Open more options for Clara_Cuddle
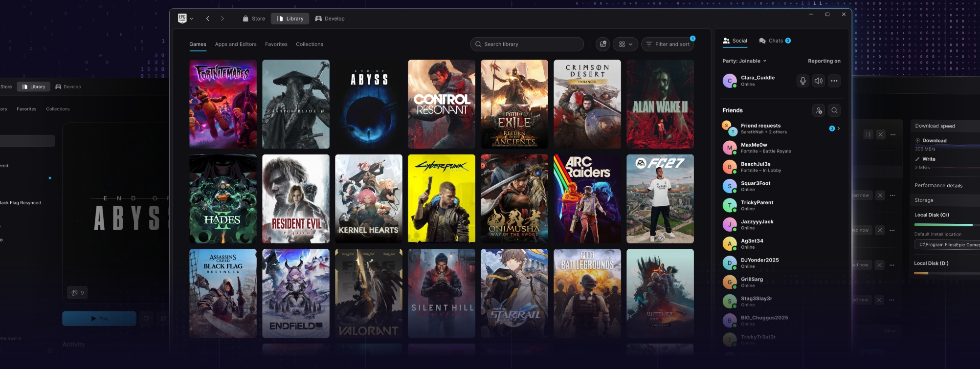This screenshot has width=980, height=369. pyautogui.click(x=834, y=81)
